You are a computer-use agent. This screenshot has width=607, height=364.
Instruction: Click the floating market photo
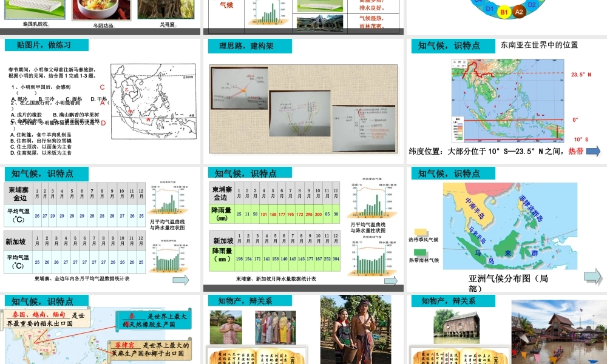pos(559,332)
